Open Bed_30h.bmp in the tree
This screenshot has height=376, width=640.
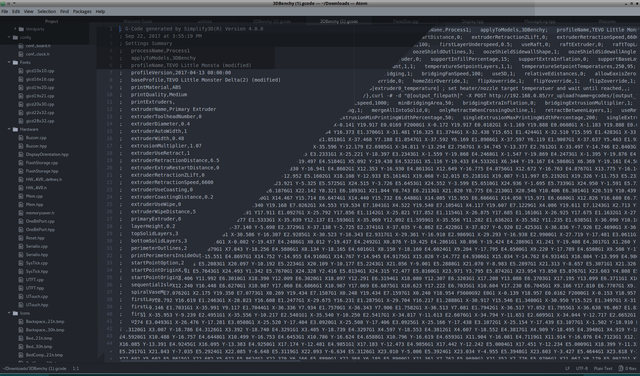pyautogui.click(x=38, y=347)
